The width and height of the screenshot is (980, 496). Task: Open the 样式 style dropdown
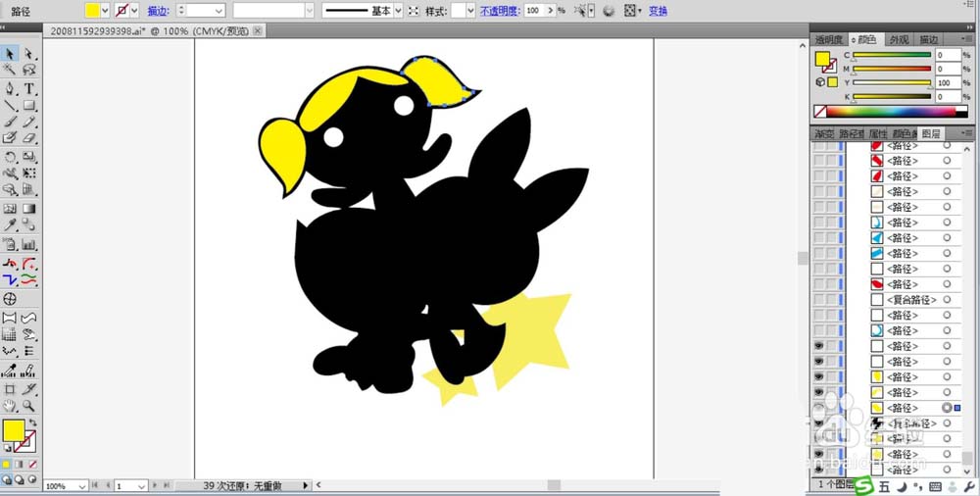coord(470,11)
